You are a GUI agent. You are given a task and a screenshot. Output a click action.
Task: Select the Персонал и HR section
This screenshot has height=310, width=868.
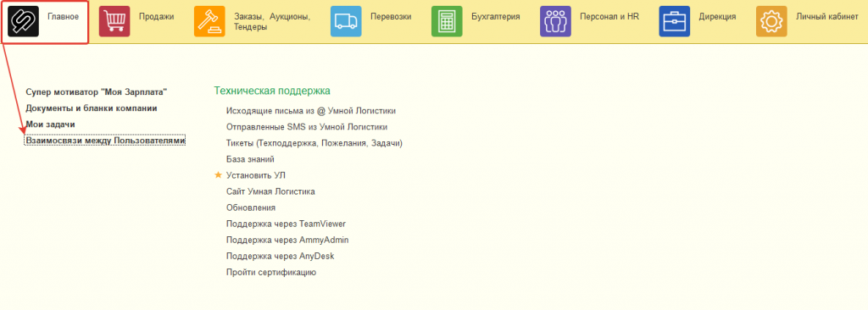click(609, 17)
